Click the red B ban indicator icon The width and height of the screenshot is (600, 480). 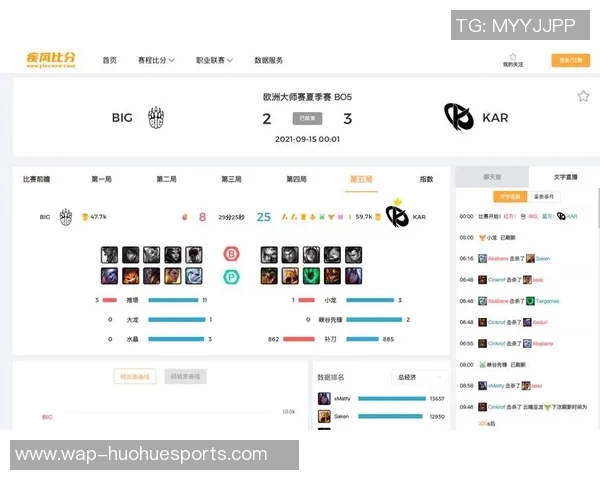click(x=232, y=254)
